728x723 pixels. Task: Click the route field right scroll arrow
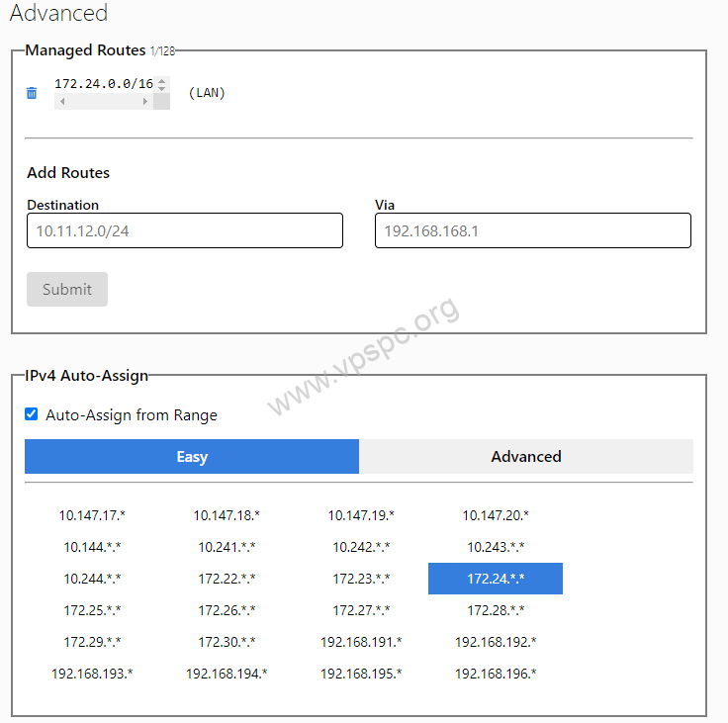[x=144, y=101]
